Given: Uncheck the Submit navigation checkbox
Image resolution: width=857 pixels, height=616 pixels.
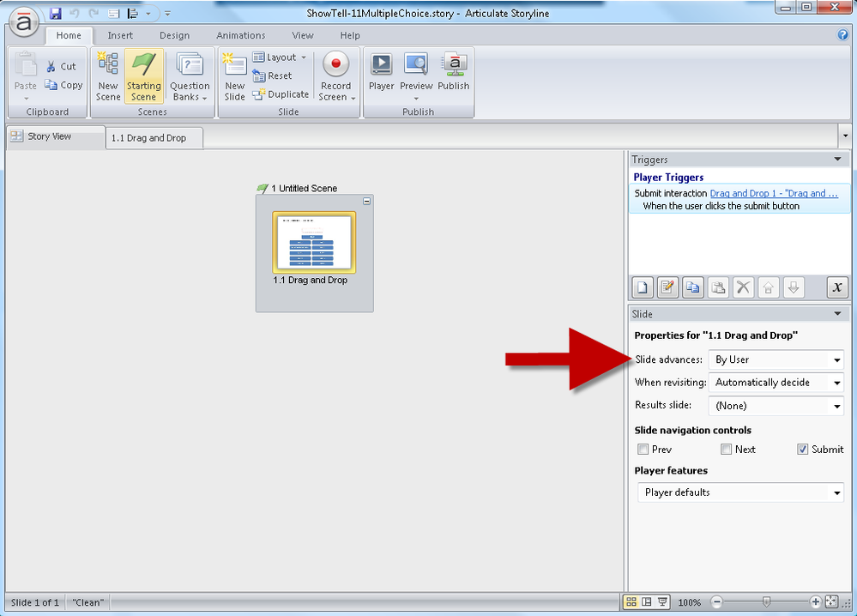Looking at the screenshot, I should point(802,450).
